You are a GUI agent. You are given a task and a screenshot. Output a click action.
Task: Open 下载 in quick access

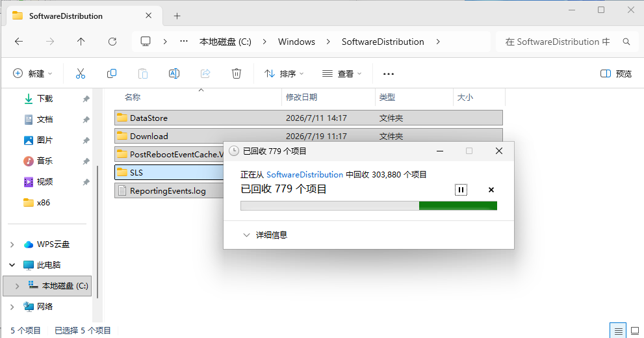[44, 99]
